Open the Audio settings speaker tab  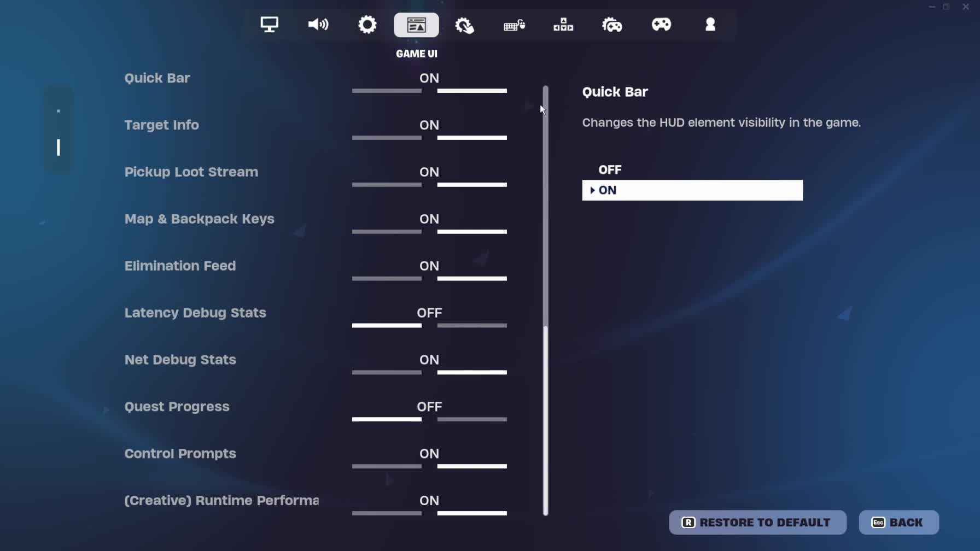318,25
